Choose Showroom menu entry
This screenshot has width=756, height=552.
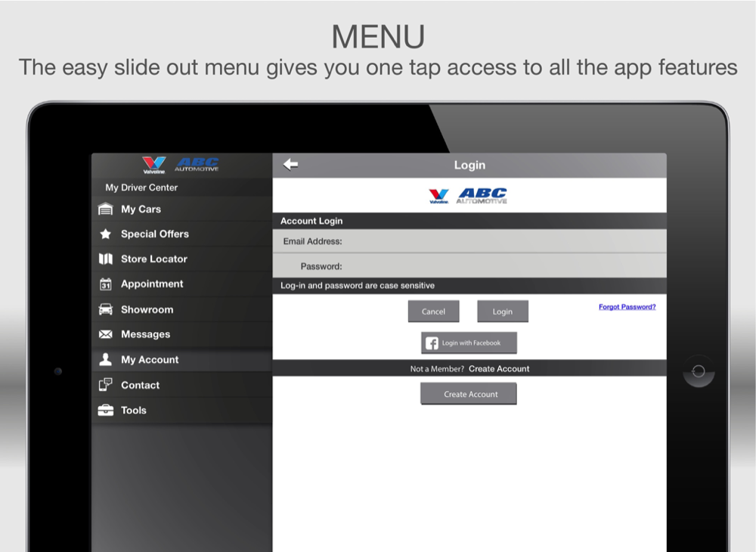(x=181, y=309)
